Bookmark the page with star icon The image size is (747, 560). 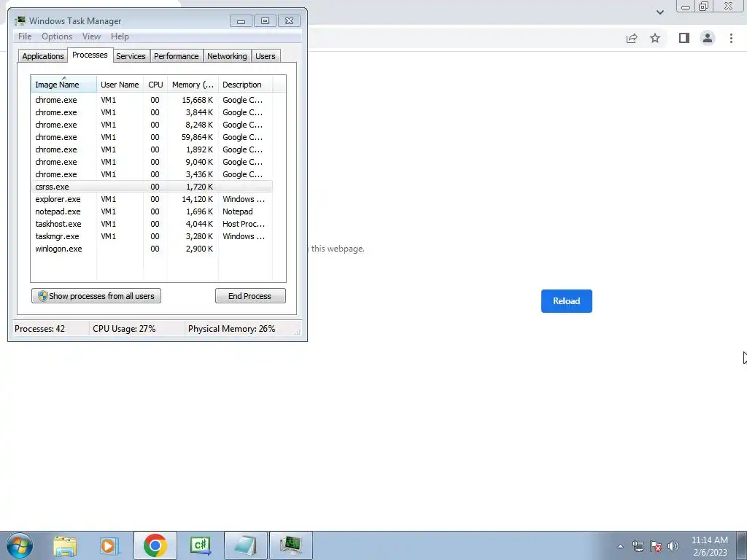coord(655,38)
